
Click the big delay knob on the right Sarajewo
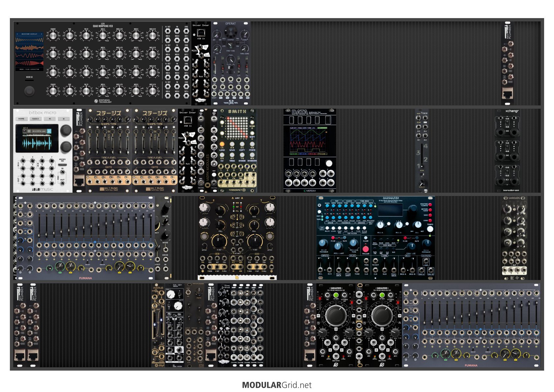(382, 316)
